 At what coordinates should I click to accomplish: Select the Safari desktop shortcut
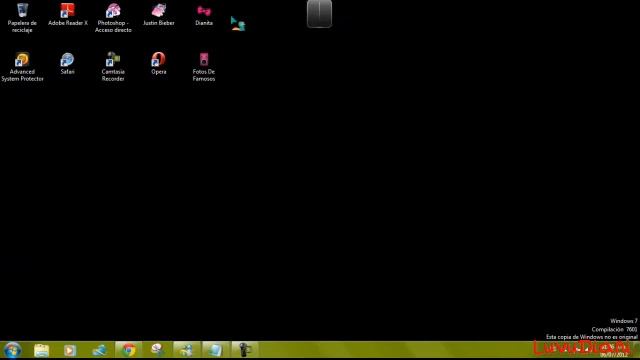point(67,64)
